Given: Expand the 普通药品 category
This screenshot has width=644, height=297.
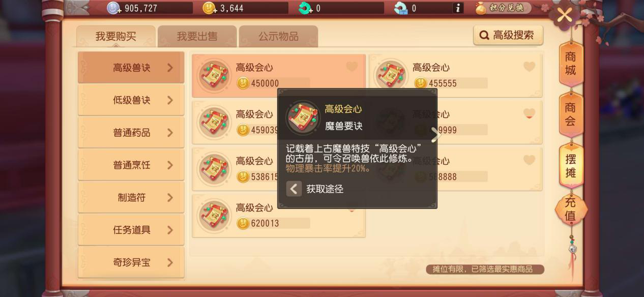Looking at the screenshot, I should point(131,133).
